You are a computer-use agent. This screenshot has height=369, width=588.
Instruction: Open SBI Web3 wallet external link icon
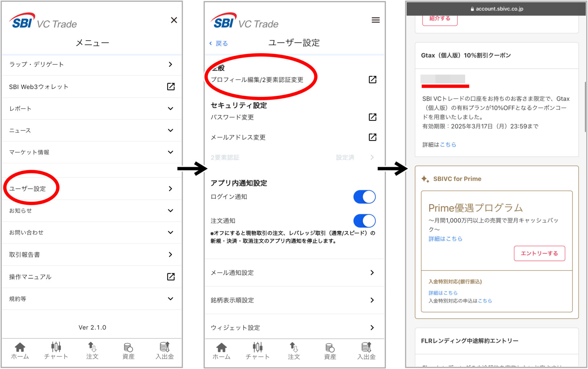pos(171,87)
